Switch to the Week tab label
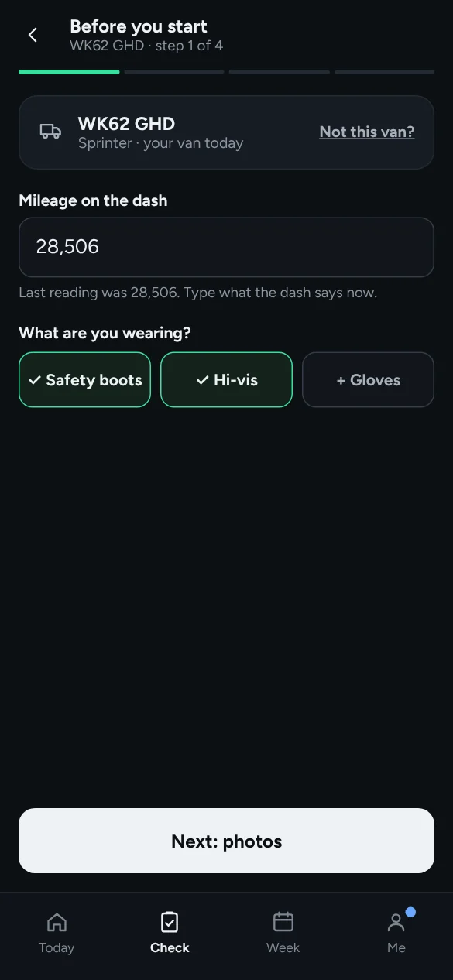Screen dimensions: 453x980 coord(283,947)
